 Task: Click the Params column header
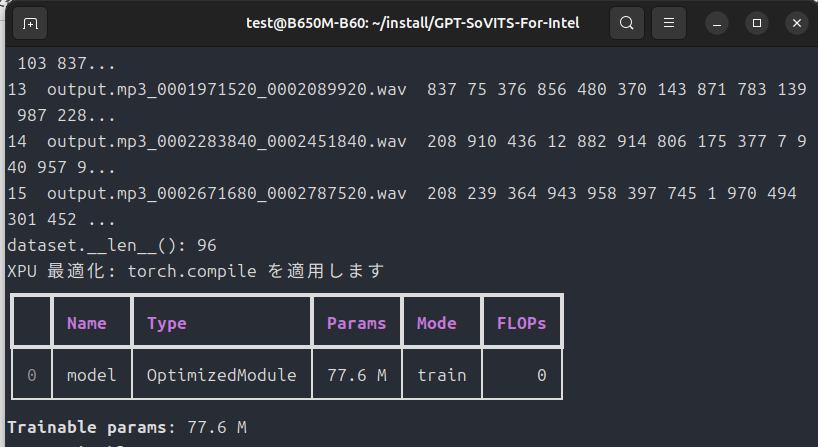coord(356,323)
